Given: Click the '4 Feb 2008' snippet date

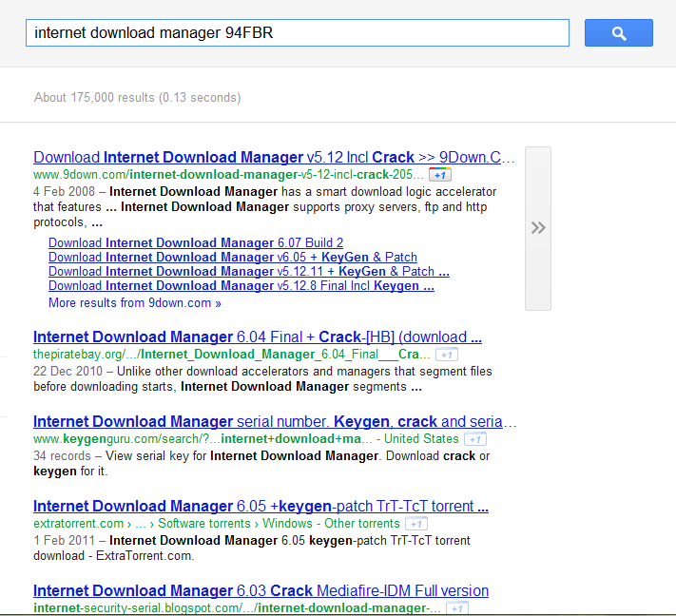Looking at the screenshot, I should pyautogui.click(x=64, y=191).
